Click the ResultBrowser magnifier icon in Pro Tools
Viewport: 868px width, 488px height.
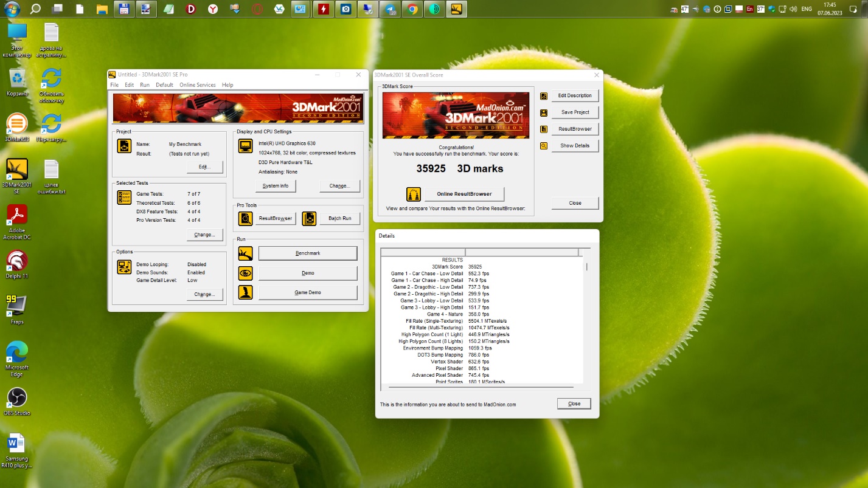245,219
